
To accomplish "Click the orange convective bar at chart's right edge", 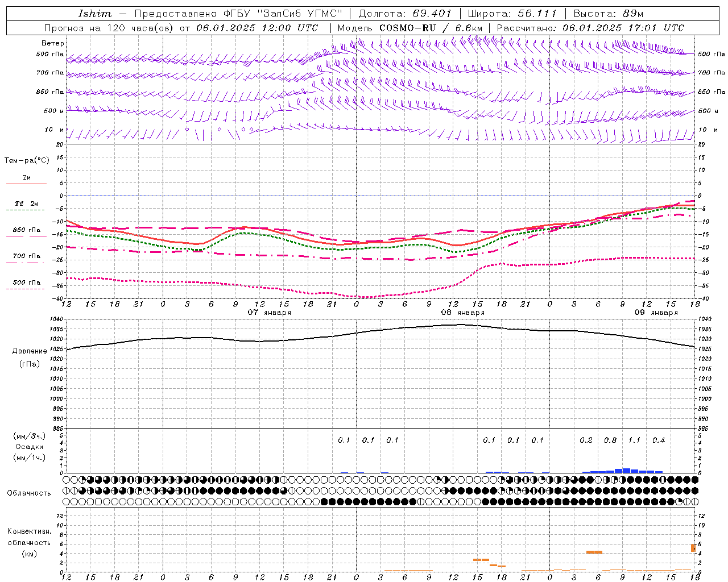I will click(x=693, y=548).
